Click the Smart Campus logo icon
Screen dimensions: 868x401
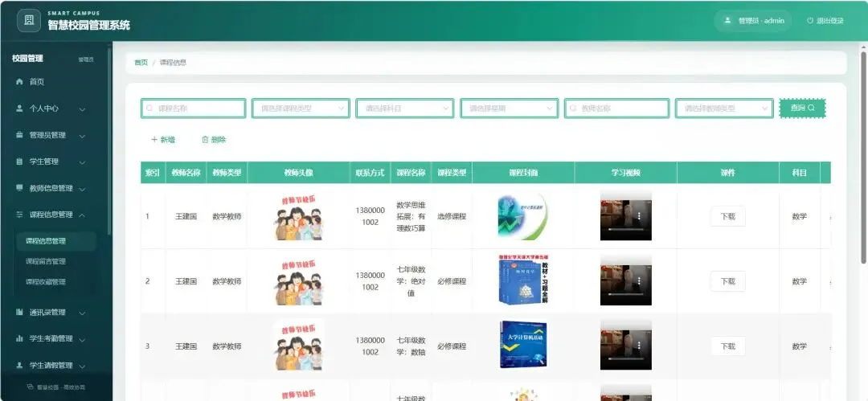pyautogui.click(x=29, y=21)
